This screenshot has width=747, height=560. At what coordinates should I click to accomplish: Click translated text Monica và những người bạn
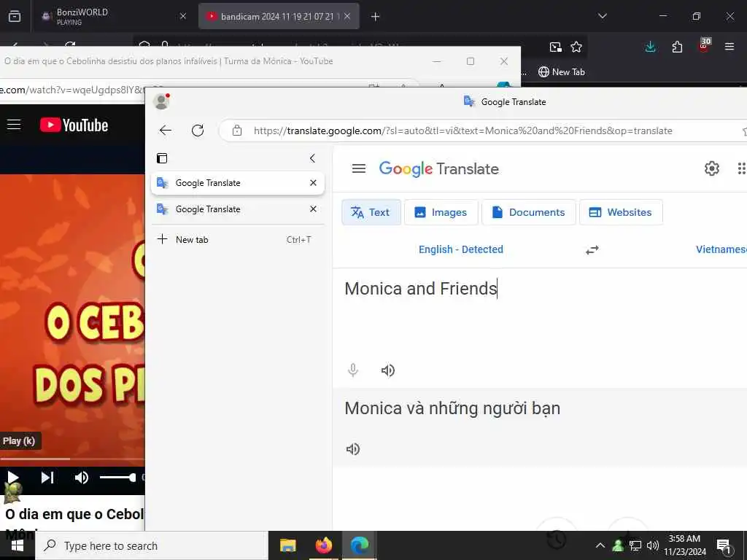[452, 408]
